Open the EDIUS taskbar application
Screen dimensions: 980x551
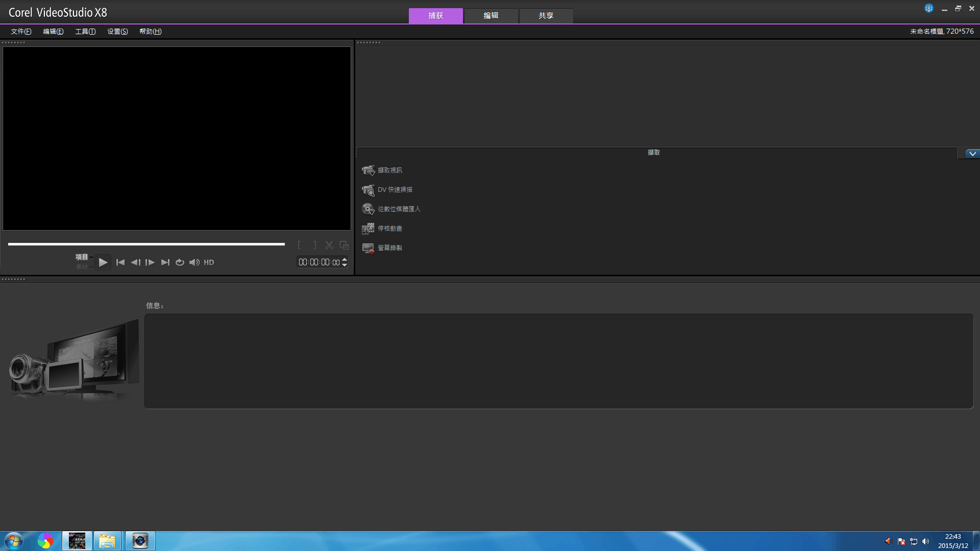[x=77, y=541]
